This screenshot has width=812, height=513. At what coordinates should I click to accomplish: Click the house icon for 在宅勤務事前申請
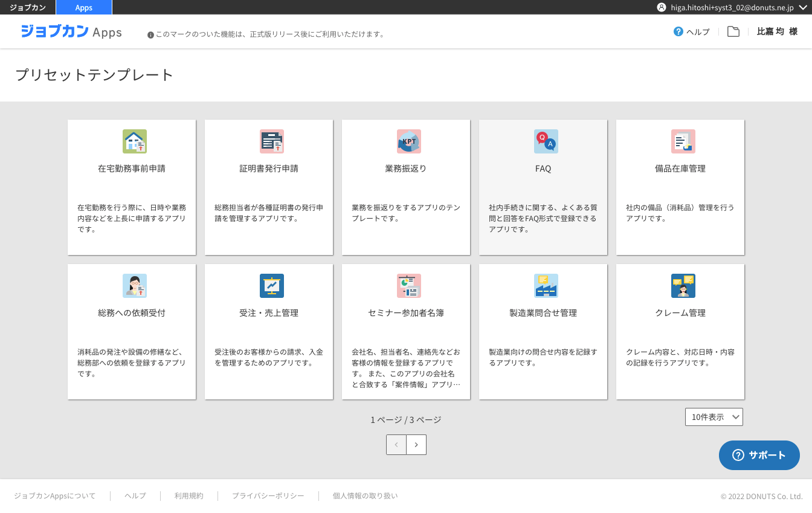pyautogui.click(x=134, y=141)
